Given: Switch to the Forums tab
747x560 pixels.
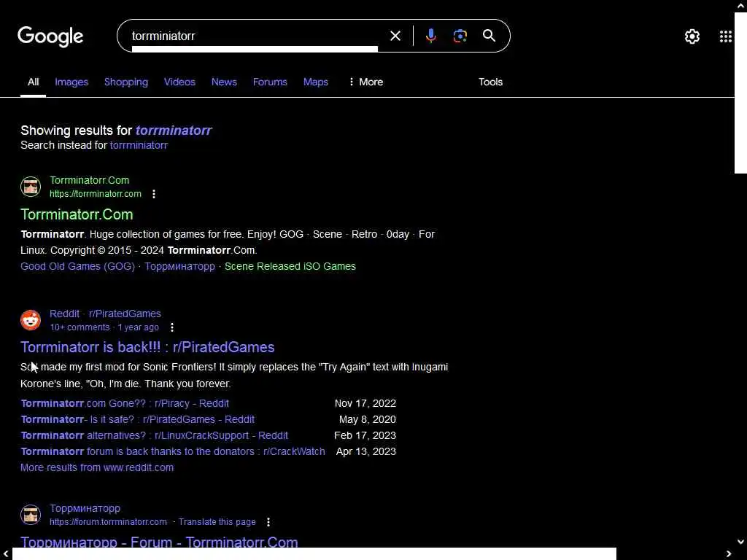Looking at the screenshot, I should (x=270, y=82).
